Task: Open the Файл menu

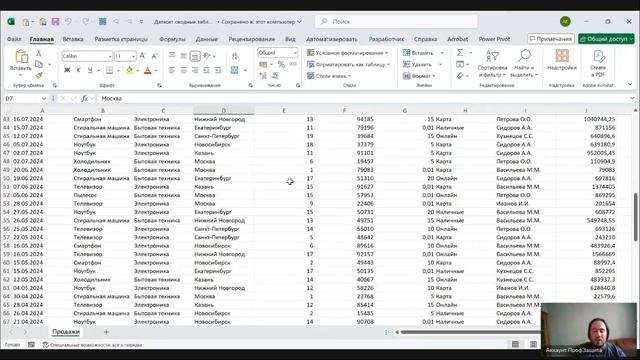Action: 14,39
